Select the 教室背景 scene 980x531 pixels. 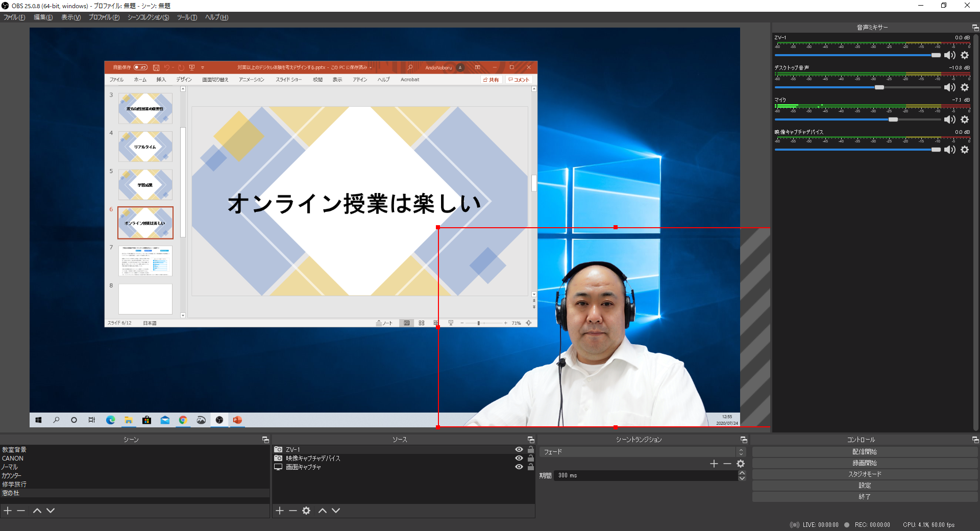tap(135, 450)
